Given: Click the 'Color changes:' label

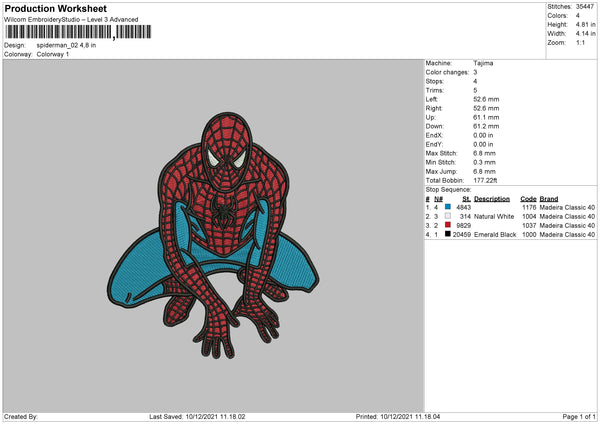Looking at the screenshot, I should [x=447, y=72].
